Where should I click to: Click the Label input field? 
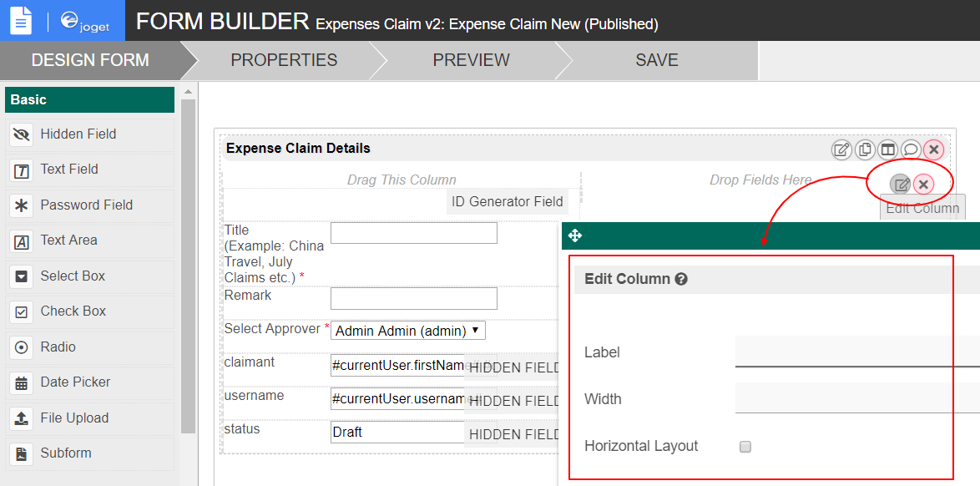tap(857, 352)
